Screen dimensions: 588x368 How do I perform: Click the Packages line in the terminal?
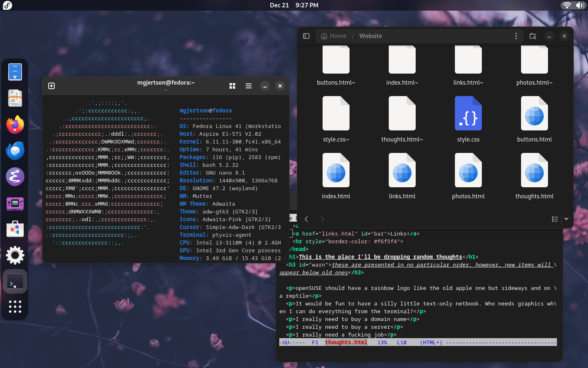pyautogui.click(x=230, y=157)
